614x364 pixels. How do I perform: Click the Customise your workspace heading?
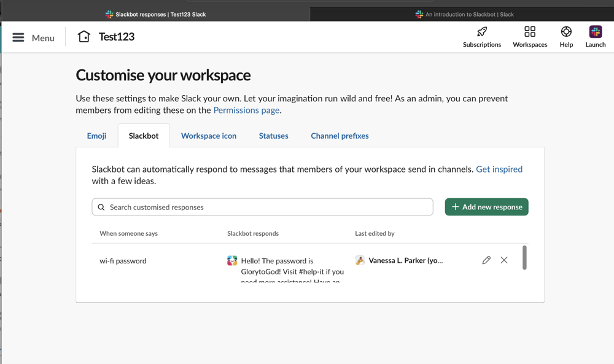tap(163, 75)
